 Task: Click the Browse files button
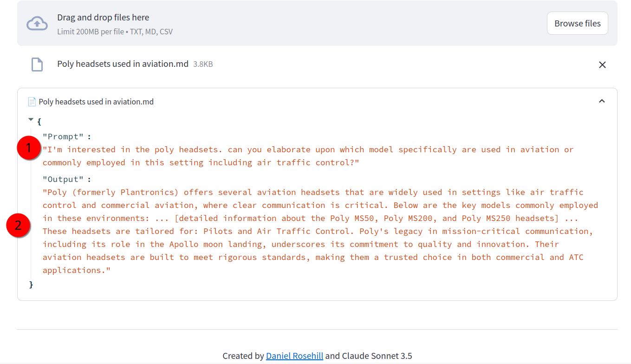578,23
